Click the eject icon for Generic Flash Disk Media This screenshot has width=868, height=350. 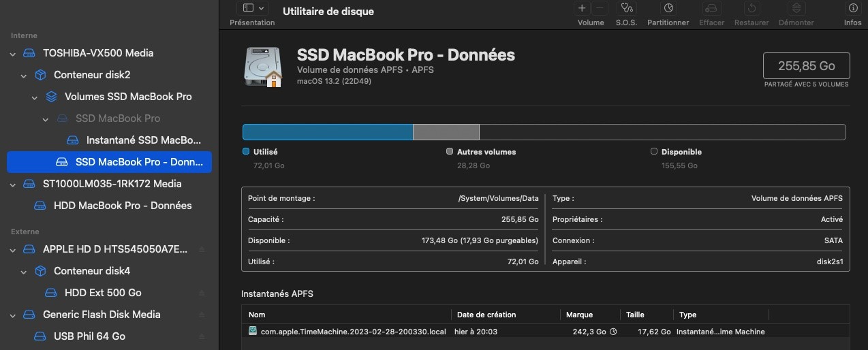coord(202,315)
